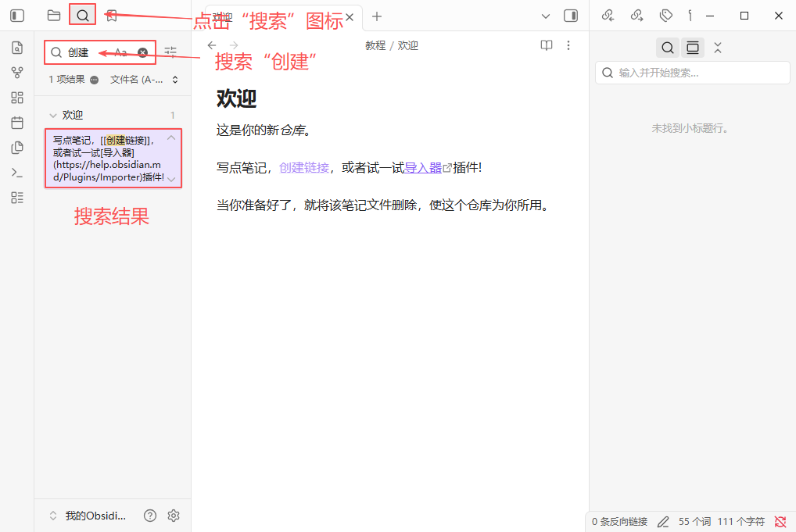Minimize the Obsidian window
Image resolution: width=796 pixels, height=532 pixels.
click(710, 16)
